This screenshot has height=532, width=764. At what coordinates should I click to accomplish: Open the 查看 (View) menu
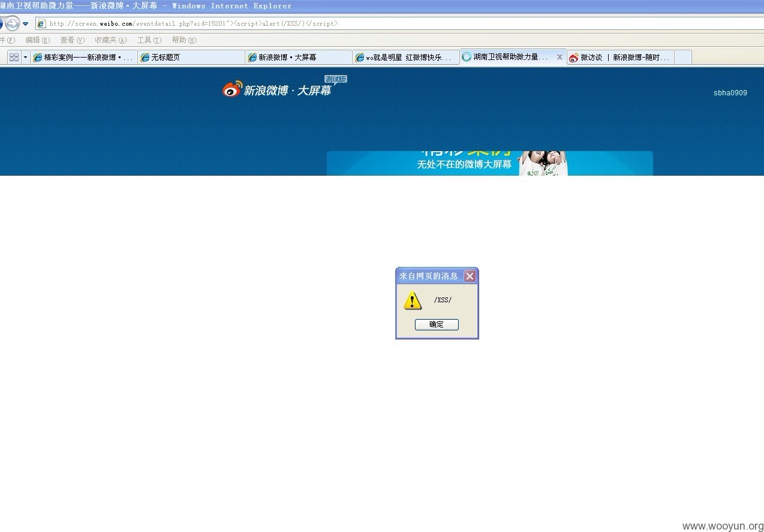(x=73, y=40)
